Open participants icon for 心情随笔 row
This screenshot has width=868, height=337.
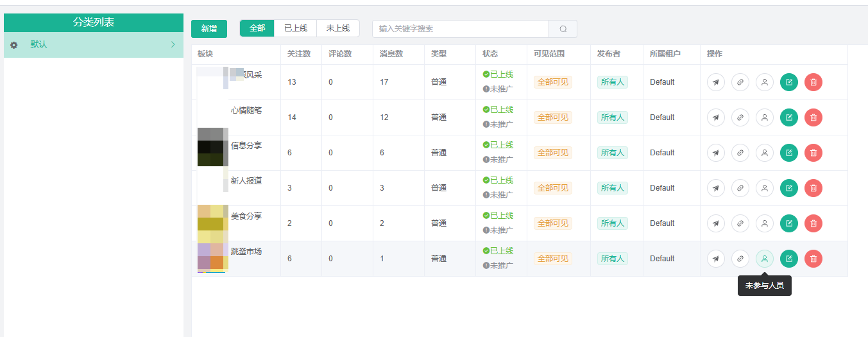(765, 117)
